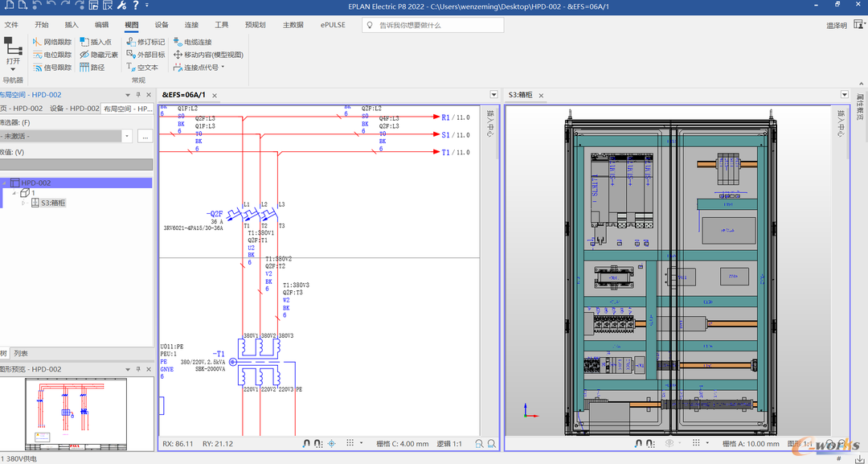Toggle 隐藏元素 hidden elements visibility
The width and height of the screenshot is (868, 464).
click(99, 54)
